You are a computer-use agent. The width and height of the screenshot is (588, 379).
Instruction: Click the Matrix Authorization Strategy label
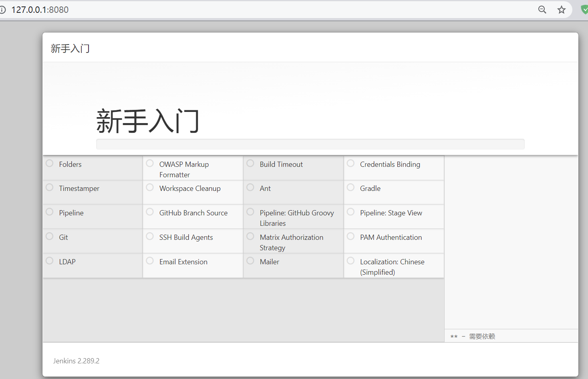coord(292,243)
